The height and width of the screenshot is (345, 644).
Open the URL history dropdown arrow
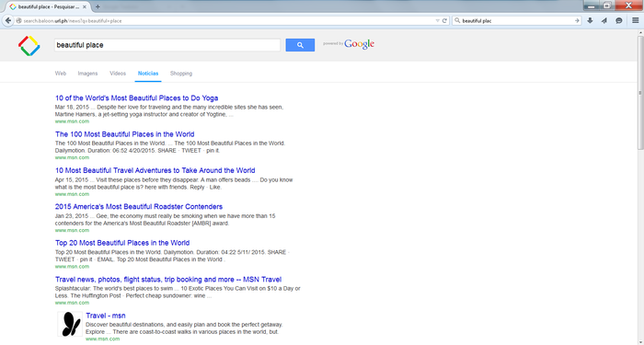[437, 20]
